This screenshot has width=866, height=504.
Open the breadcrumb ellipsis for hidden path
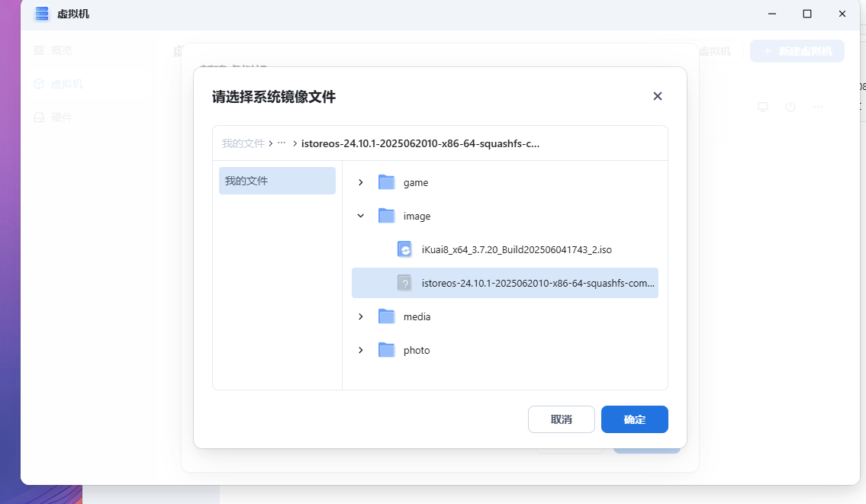282,143
